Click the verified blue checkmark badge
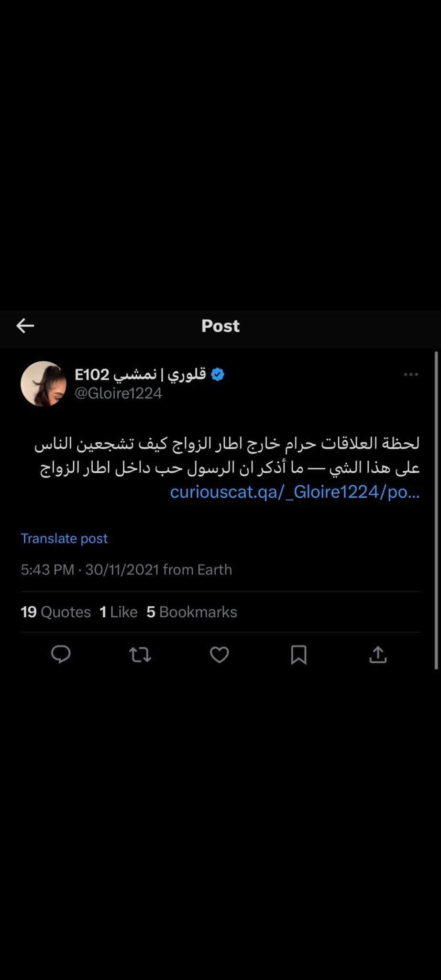The image size is (441, 980). click(x=218, y=374)
